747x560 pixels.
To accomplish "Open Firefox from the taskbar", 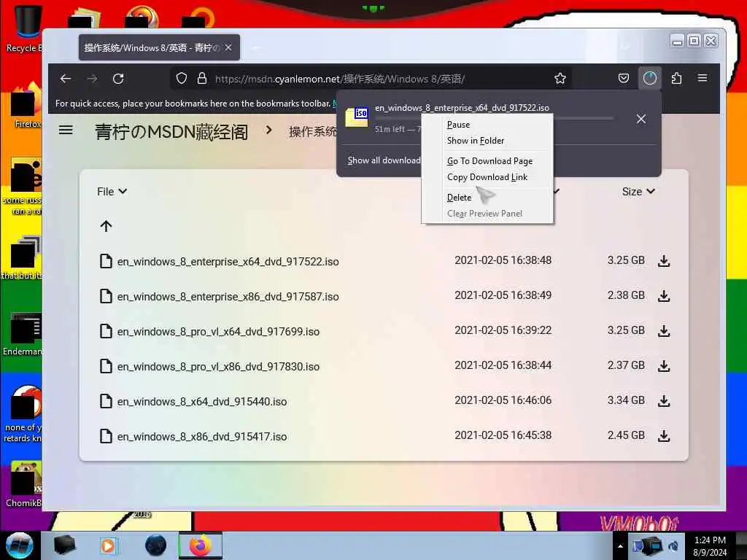I will point(201,545).
